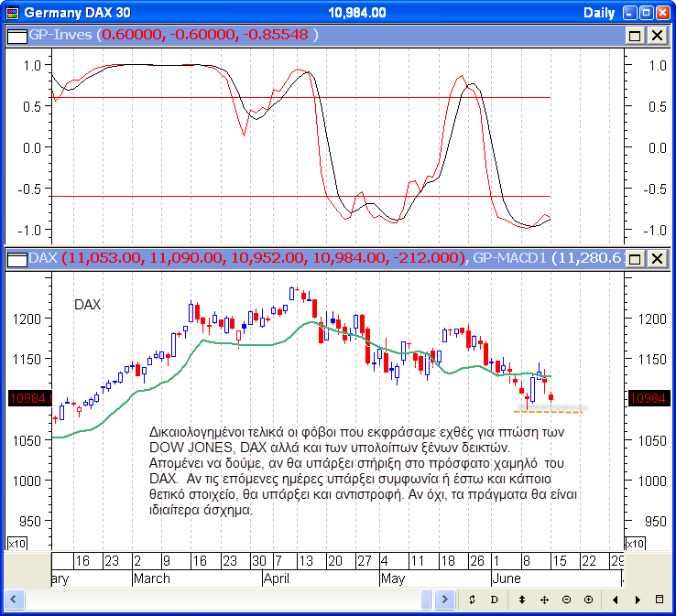Close the DAX price pane
Viewport: 676px width, 616px height.
click(657, 259)
